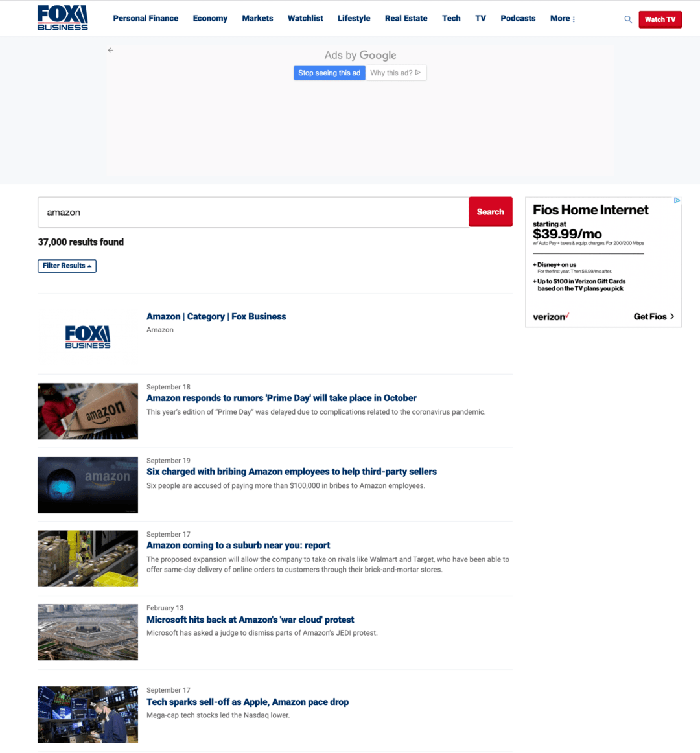Navigate to Real Estate
The width and height of the screenshot is (700, 753).
click(406, 18)
